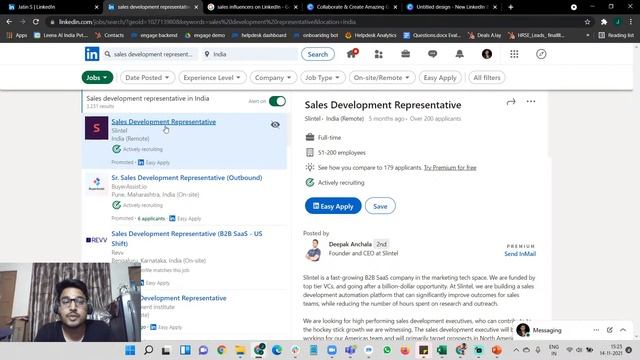
Task: Open the Messaging speech bubble icon
Action: pyautogui.click(x=432, y=54)
